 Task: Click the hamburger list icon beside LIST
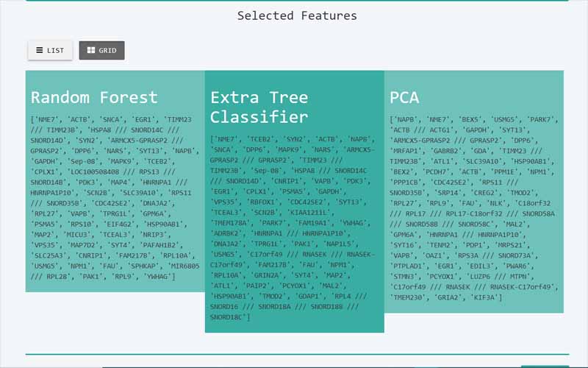(40, 51)
